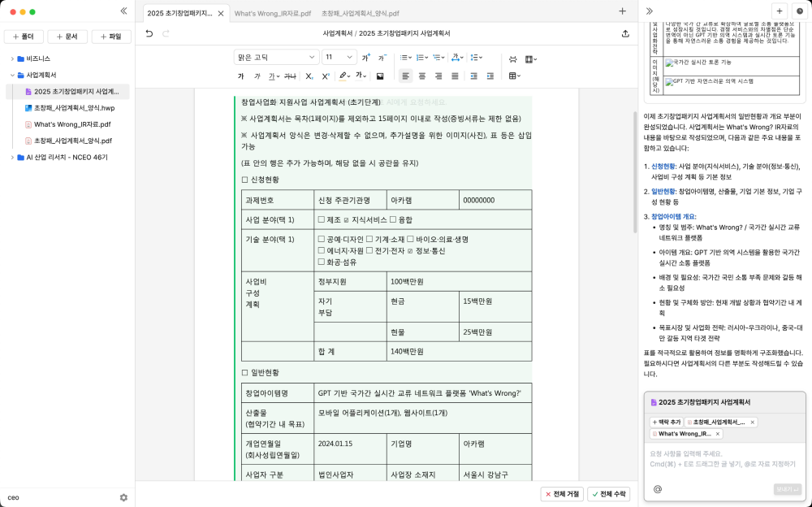Collapse the right AI chat panel
The height and width of the screenshot is (507, 812).
pos(650,11)
